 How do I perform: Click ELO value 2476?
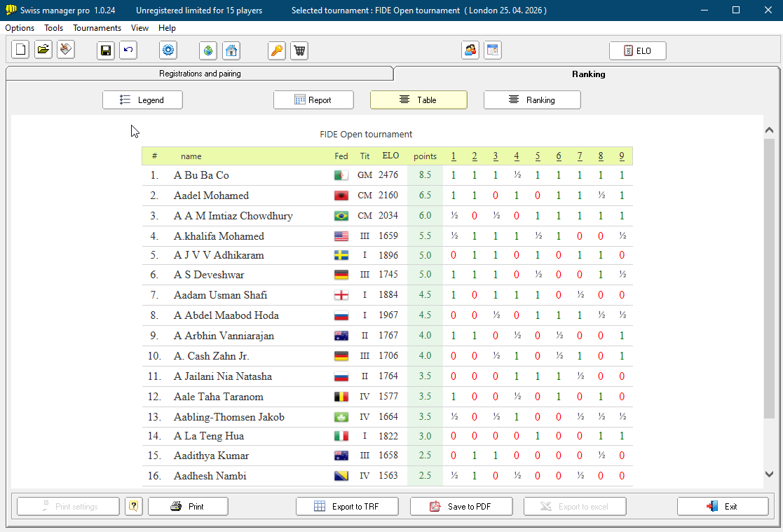click(x=388, y=175)
